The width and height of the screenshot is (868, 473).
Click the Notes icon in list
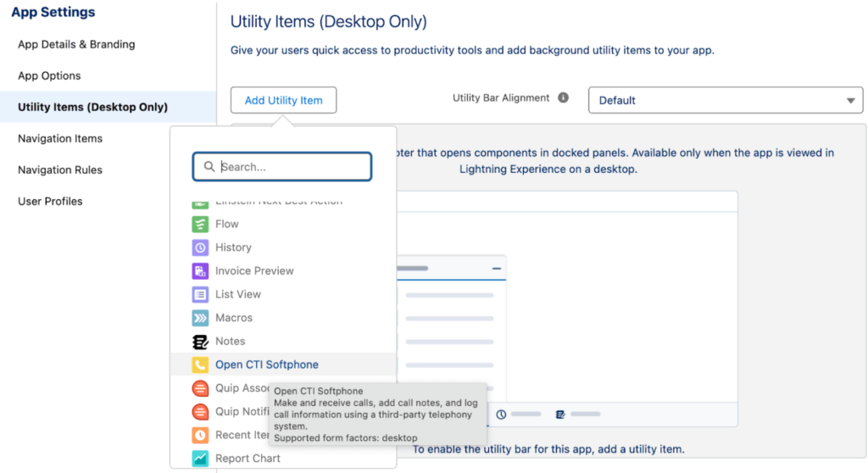[200, 342]
